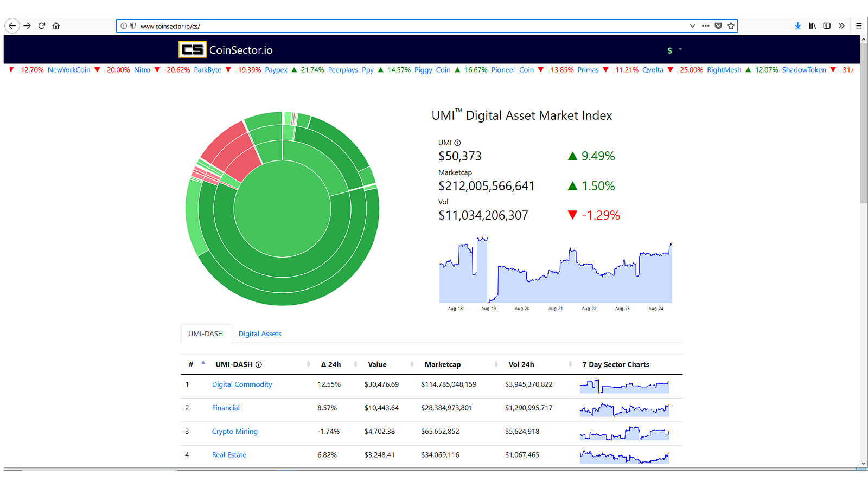Open RightMesh in the ticker
868x488 pixels.
point(724,70)
